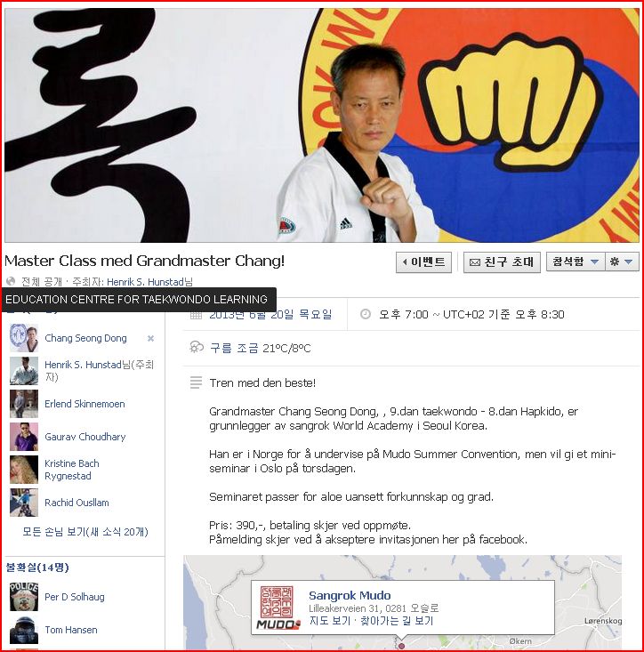644x652 pixels.
Task: Open the gear settings dropdown
Action: pos(622,262)
